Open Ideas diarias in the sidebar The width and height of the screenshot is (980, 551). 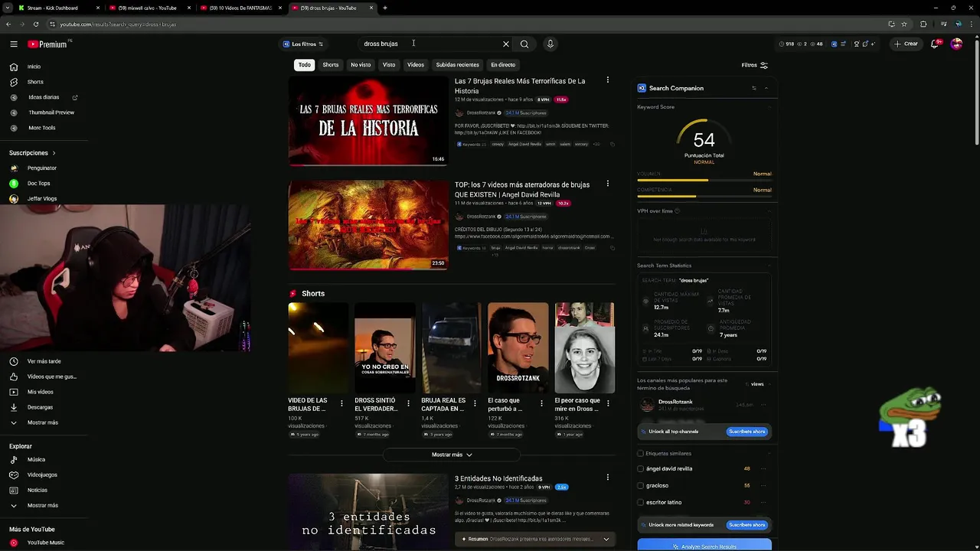[x=44, y=97]
